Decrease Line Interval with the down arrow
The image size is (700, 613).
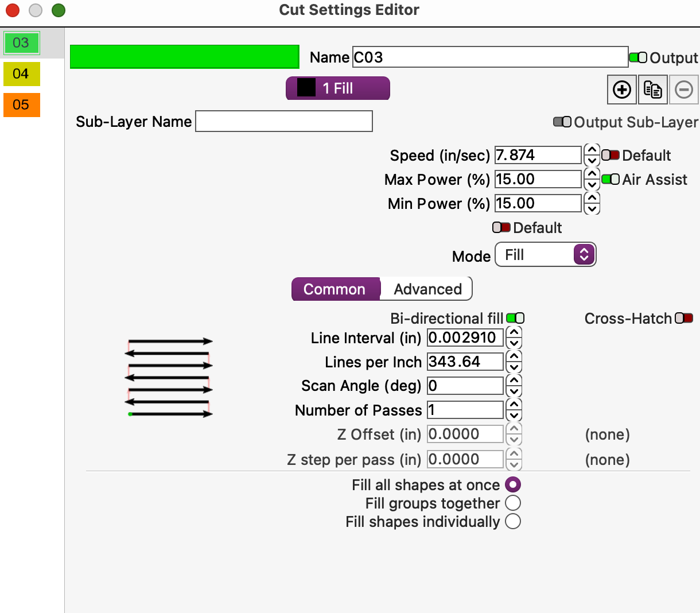[514, 343]
